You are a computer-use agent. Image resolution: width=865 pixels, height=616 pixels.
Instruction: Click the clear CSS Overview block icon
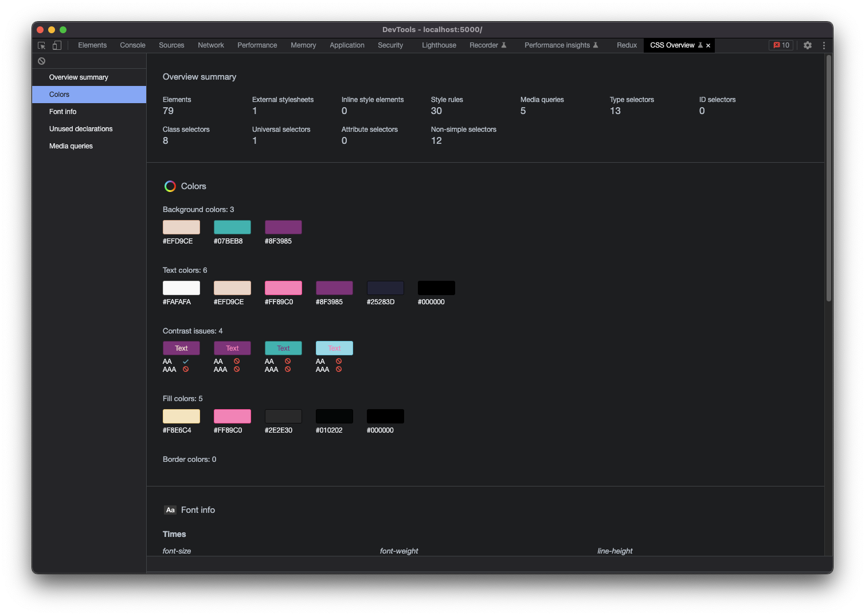point(41,60)
